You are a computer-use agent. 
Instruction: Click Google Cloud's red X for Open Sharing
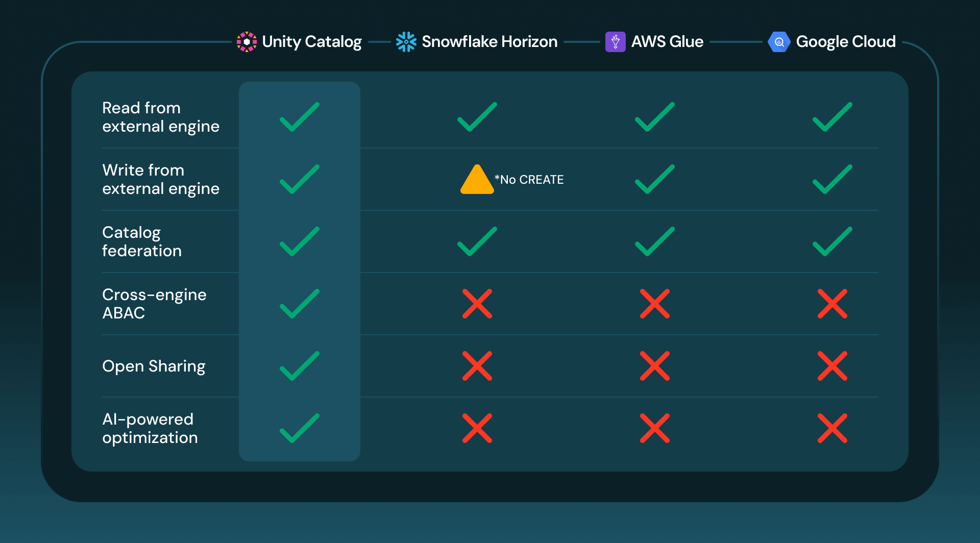coord(832,366)
